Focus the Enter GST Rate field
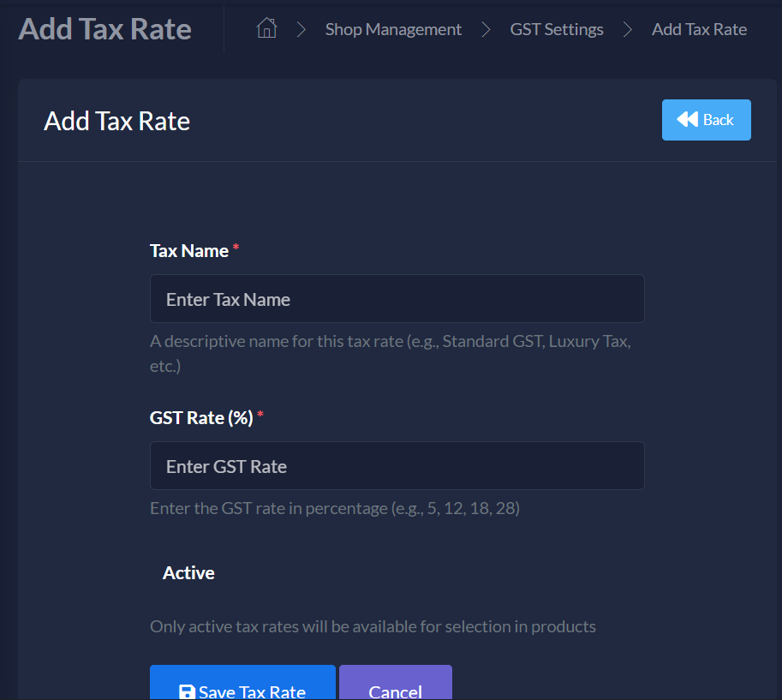Viewport: 782px width, 700px height. tap(397, 465)
